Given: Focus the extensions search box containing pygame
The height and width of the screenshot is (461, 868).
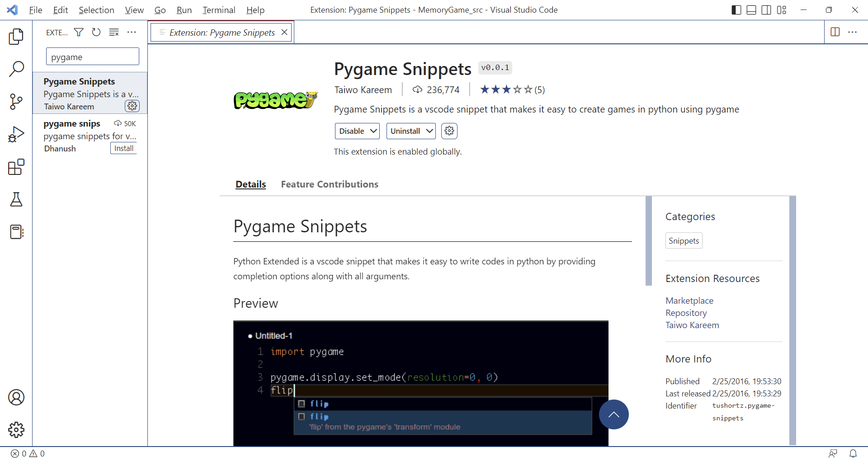Looking at the screenshot, I should tap(93, 57).
